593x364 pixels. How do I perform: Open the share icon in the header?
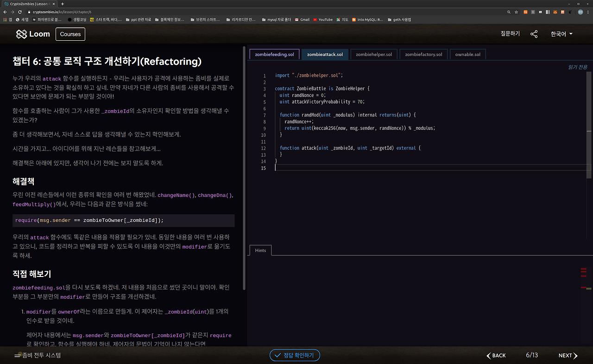coord(534,34)
